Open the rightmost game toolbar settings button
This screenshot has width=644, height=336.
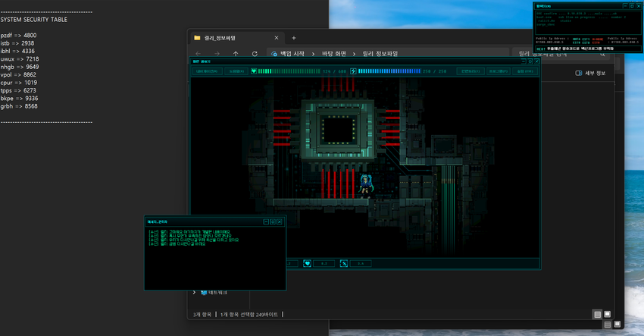click(525, 71)
